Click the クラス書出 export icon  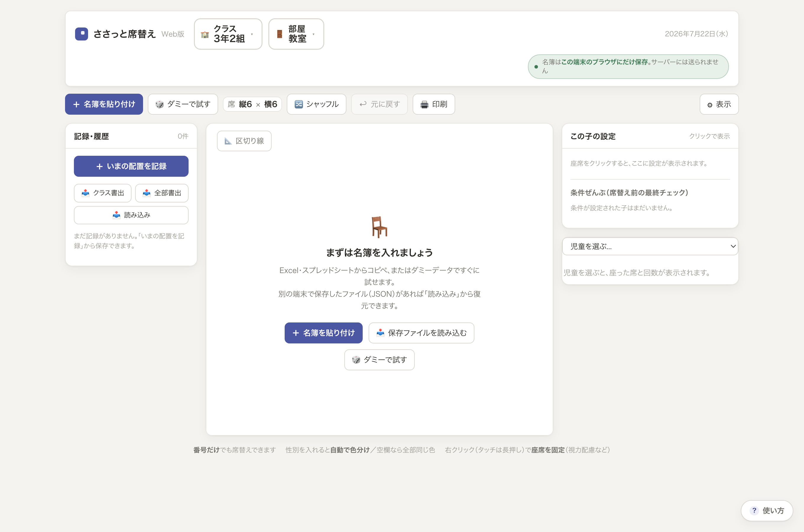pos(85,193)
